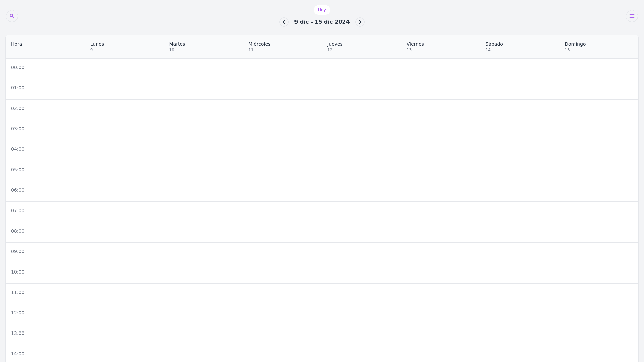Select the Jueves 12 column header
The height and width of the screenshot is (362, 644).
tap(361, 47)
